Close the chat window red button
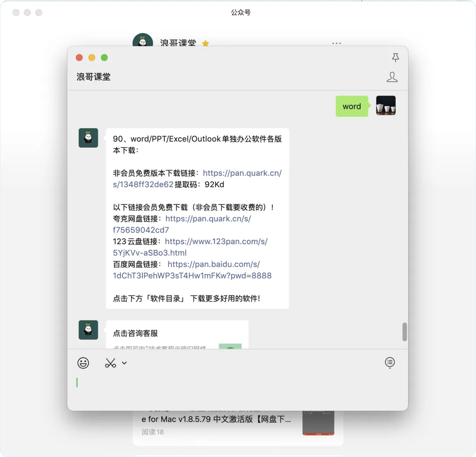 click(79, 58)
